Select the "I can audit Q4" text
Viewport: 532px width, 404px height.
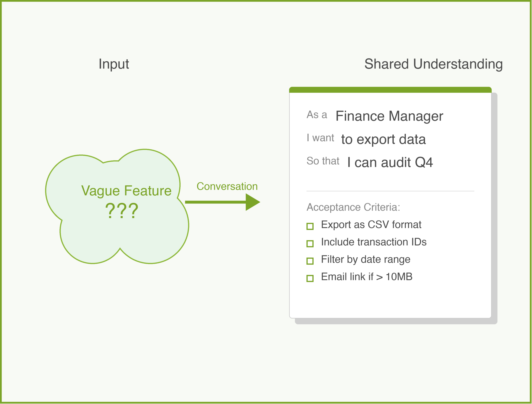390,162
